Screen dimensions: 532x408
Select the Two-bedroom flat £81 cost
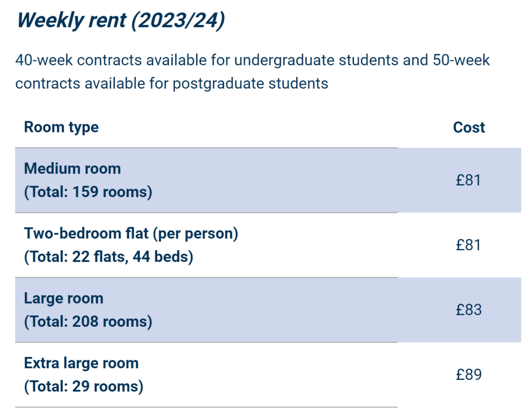(x=468, y=245)
